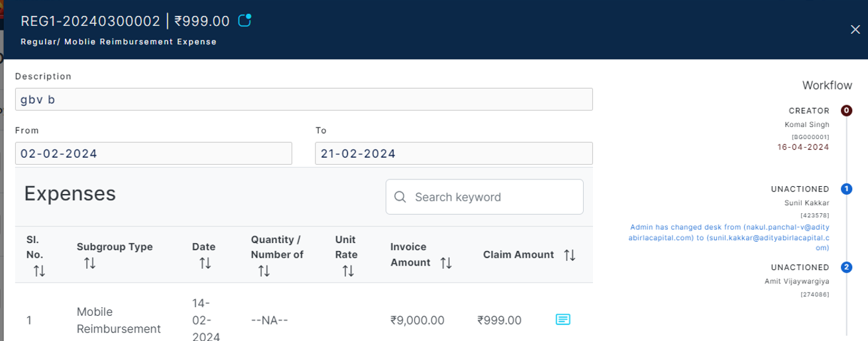
Task: Sort by Sl. No. column arrows
Action: coord(39,270)
